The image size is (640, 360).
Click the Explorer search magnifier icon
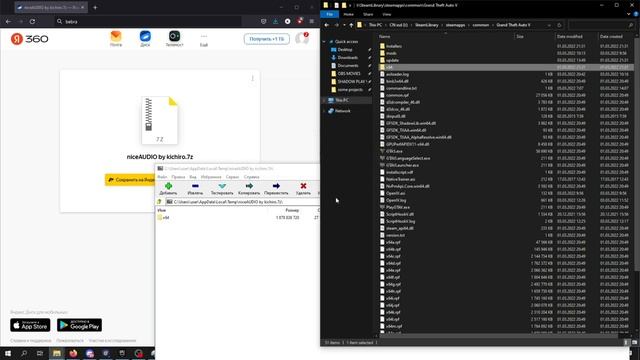click(x=631, y=25)
